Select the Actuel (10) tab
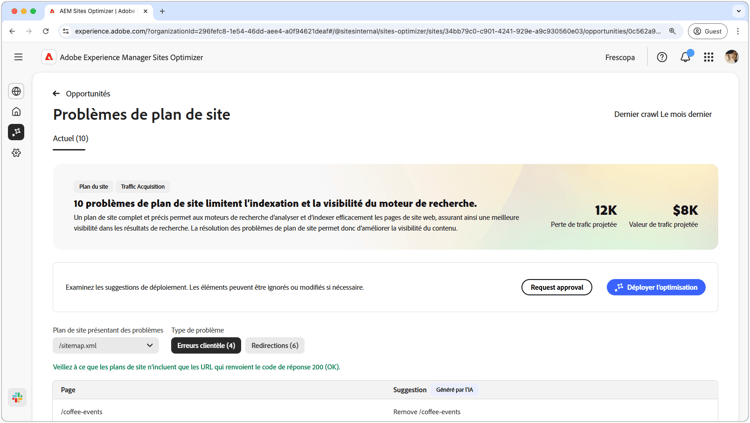Screen dimensions: 750x423 (x=70, y=138)
